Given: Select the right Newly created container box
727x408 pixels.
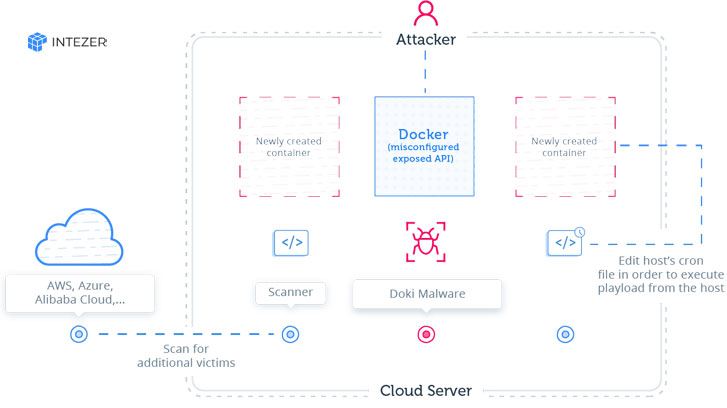Looking at the screenshot, I should tap(565, 147).
